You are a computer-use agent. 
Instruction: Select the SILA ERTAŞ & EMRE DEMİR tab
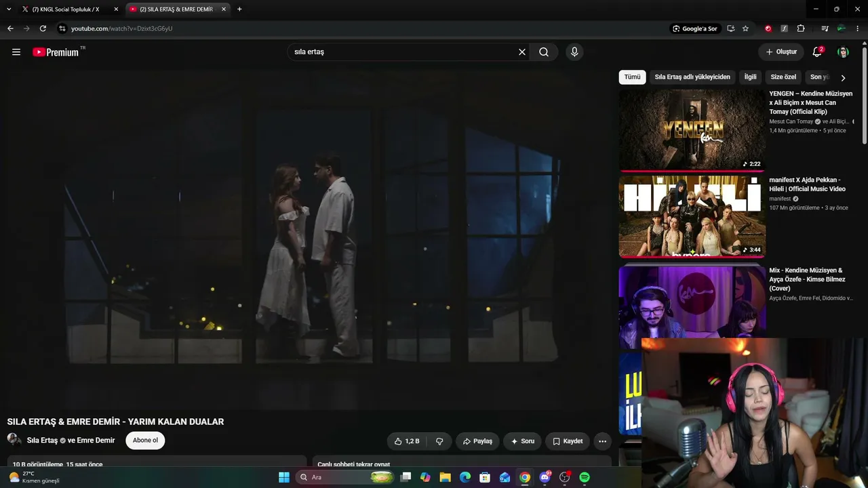[176, 9]
